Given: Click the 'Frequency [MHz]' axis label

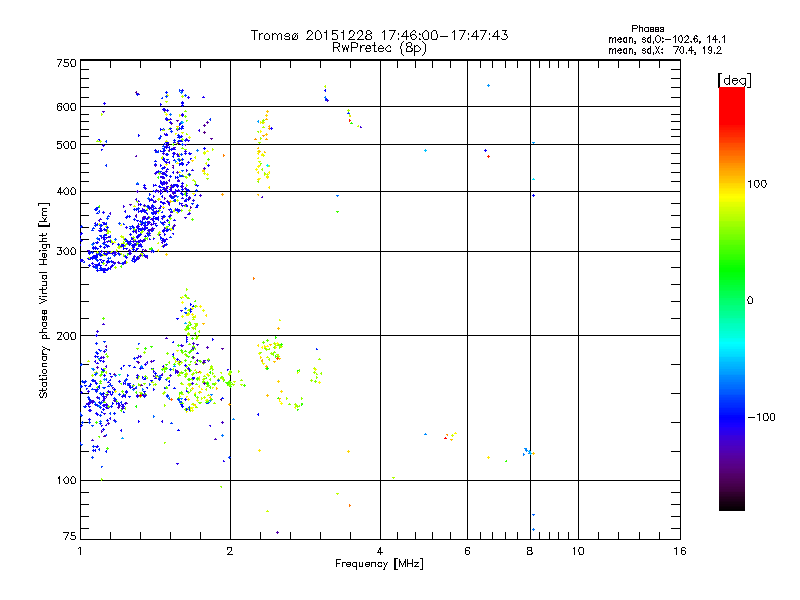Looking at the screenshot, I should (379, 564).
